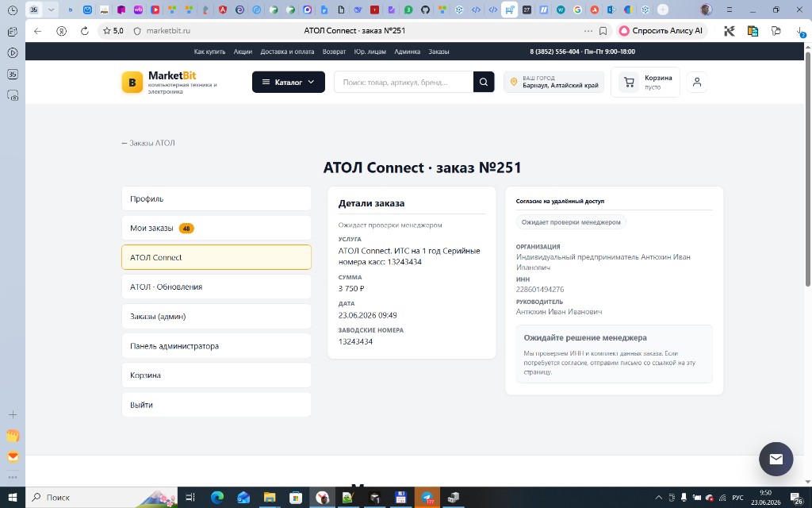The image size is (812, 508).
Task: Open the Windows Start menu
Action: [13, 498]
